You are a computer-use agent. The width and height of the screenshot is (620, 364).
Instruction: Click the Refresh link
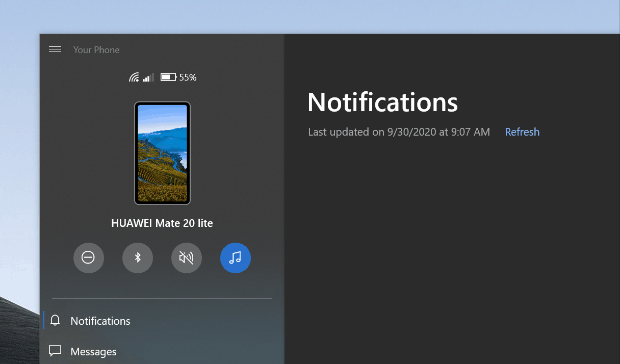click(522, 132)
